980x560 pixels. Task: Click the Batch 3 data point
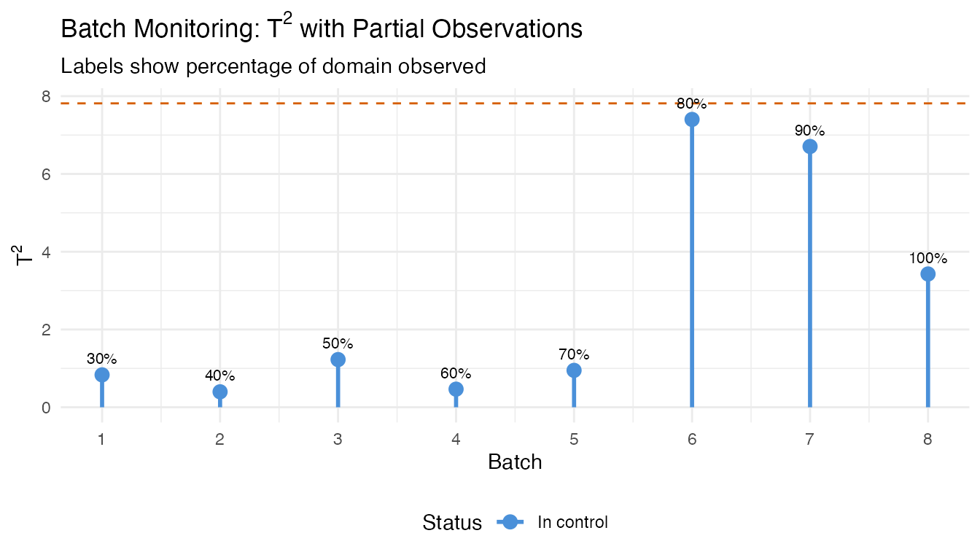pos(338,359)
